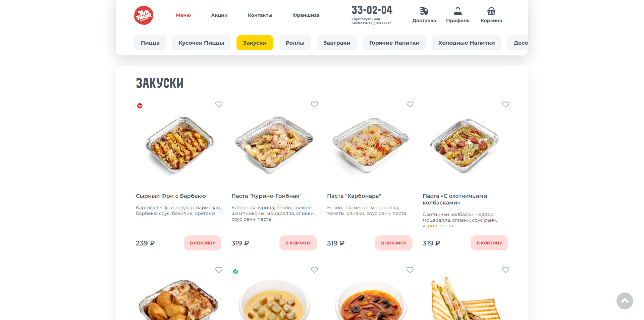Screen dimensions: 644x320
Task: Click the scroll-to-top arrow button
Action: pyautogui.click(x=625, y=301)
